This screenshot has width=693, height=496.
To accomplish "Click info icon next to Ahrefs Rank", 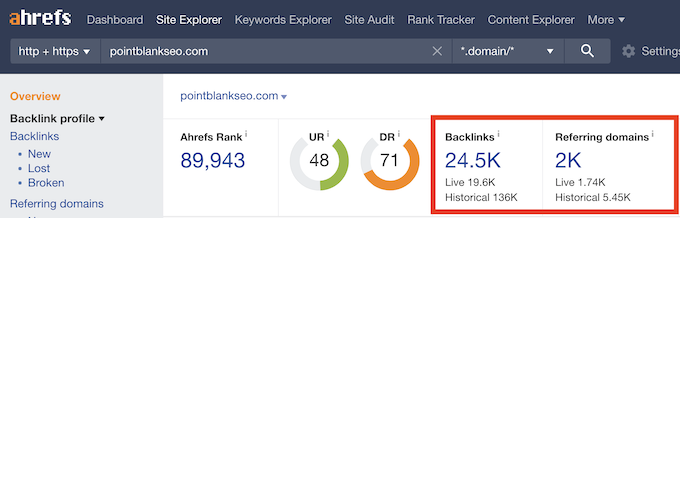I will coord(246,134).
